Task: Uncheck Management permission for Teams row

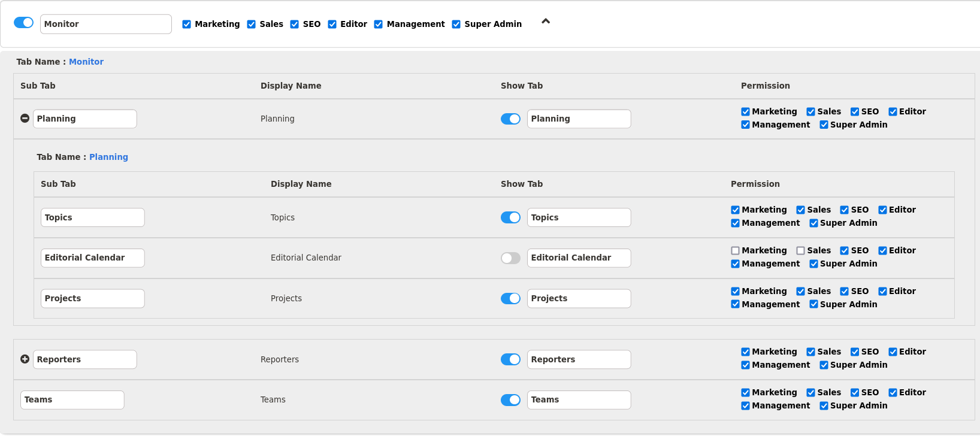Action: pyautogui.click(x=745, y=406)
